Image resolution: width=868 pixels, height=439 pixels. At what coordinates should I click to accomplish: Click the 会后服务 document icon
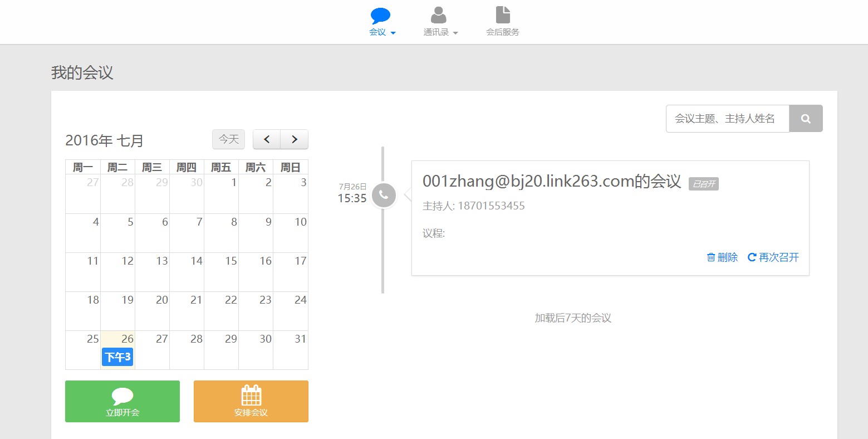(503, 15)
